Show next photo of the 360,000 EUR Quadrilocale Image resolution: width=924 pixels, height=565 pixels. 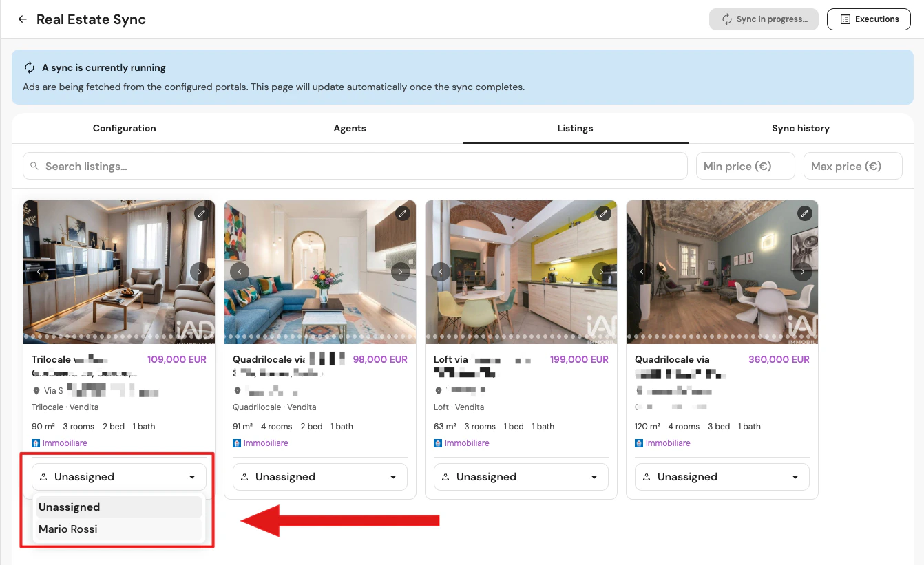pyautogui.click(x=803, y=272)
